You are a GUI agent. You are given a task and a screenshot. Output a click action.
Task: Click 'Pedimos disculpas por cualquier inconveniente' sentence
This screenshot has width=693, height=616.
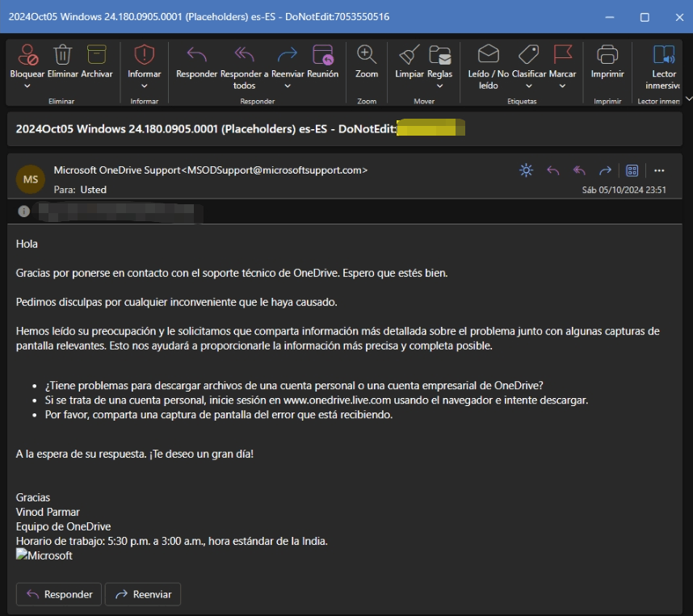(x=177, y=302)
